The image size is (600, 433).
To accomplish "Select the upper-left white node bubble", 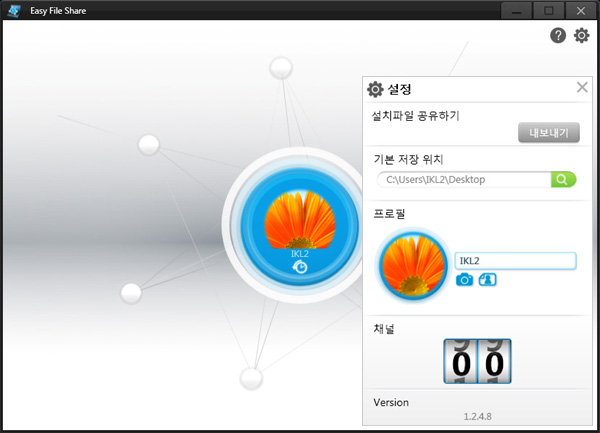I will (x=148, y=145).
